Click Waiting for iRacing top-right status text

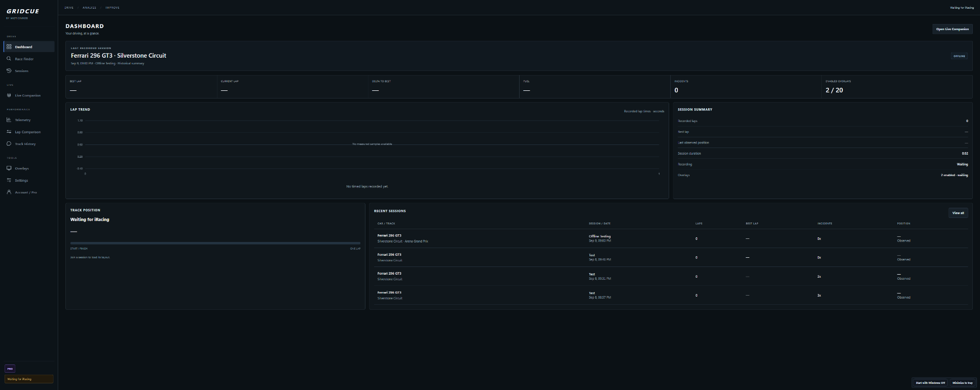tap(961, 8)
